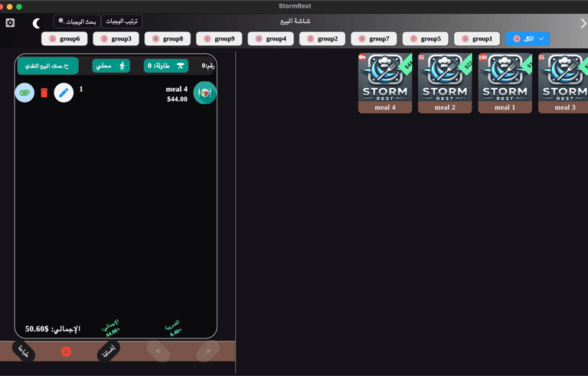Cancel order with red X icon

(x=66, y=351)
